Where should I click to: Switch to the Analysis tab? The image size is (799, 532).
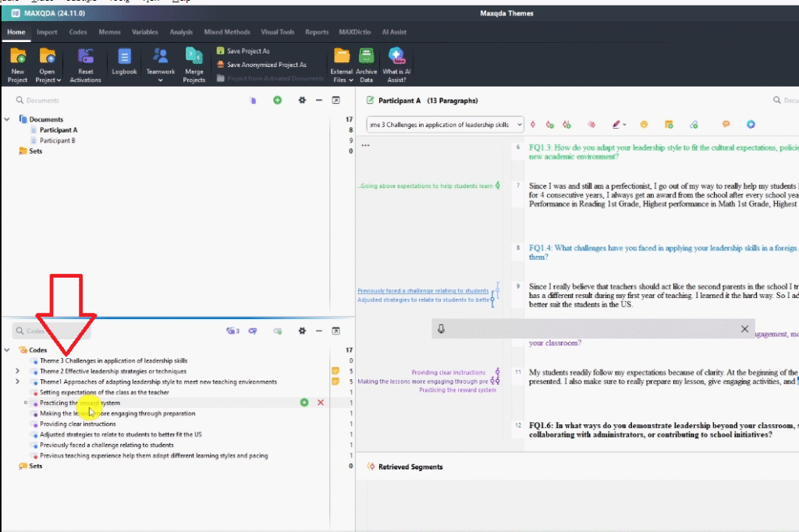tap(181, 32)
